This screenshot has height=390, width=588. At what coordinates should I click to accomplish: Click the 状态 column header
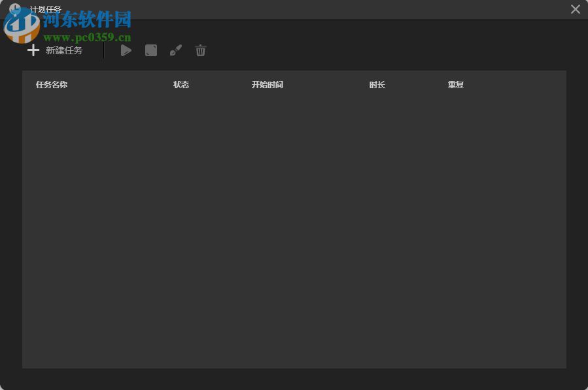pos(181,84)
